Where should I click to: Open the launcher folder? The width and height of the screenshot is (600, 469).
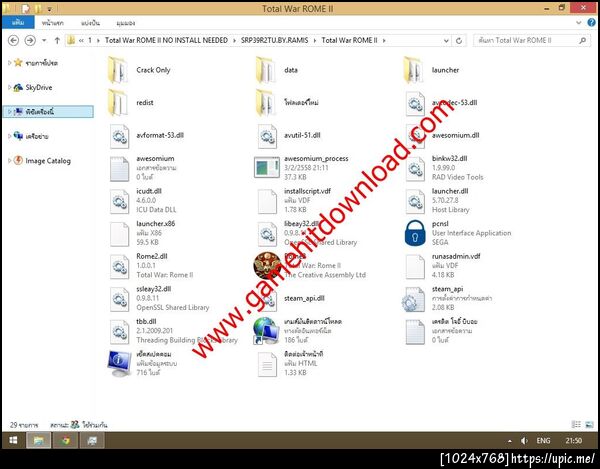(413, 70)
